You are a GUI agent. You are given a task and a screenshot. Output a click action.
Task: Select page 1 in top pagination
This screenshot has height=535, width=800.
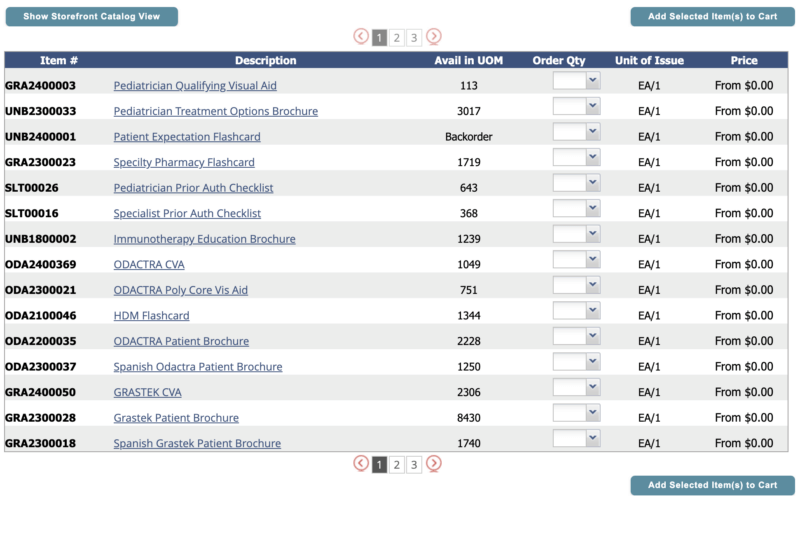pos(379,38)
